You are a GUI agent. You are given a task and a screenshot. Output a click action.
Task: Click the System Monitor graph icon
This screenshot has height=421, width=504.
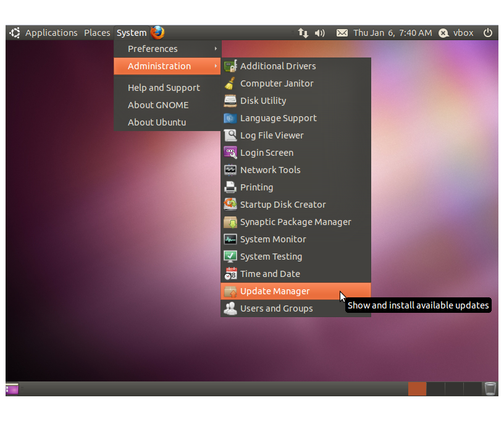pyautogui.click(x=230, y=239)
